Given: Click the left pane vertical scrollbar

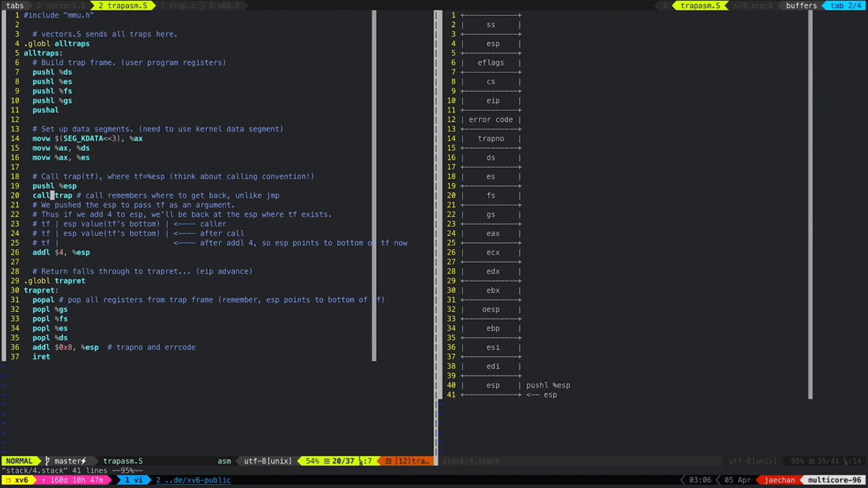Looking at the screenshot, I should point(374,185).
